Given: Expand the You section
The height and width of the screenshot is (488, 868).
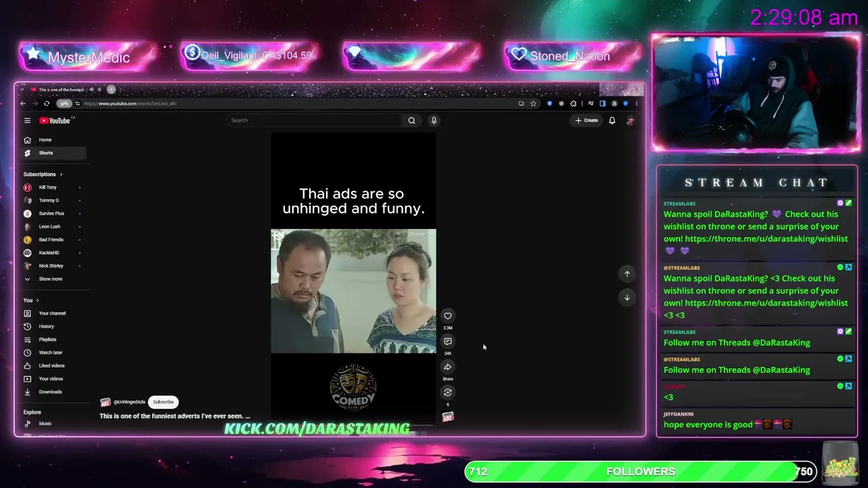Looking at the screenshot, I should tap(31, 300).
